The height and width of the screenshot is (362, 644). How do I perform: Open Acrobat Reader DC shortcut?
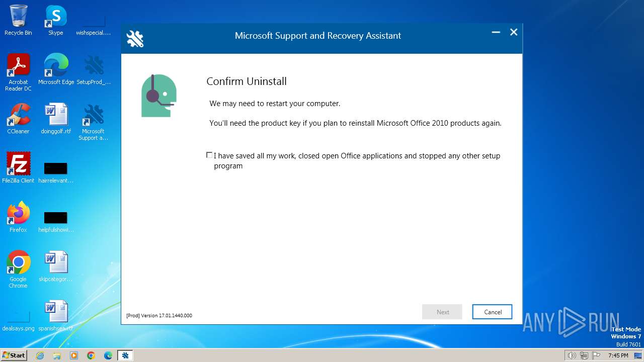[18, 72]
